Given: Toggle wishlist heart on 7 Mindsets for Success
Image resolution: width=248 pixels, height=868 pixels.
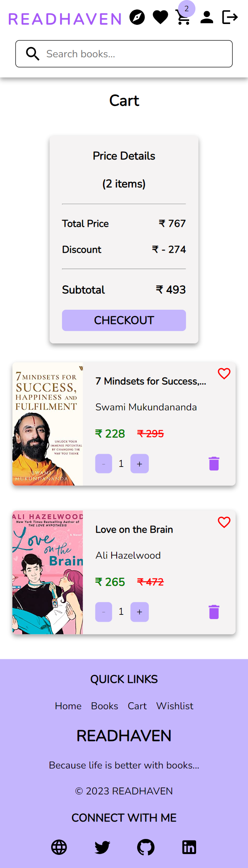Looking at the screenshot, I should coord(224,374).
